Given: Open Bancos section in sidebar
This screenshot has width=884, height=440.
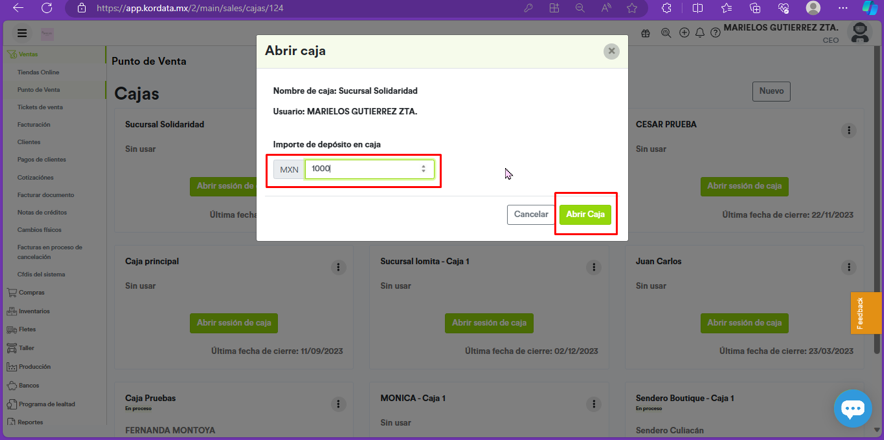Looking at the screenshot, I should pos(29,385).
